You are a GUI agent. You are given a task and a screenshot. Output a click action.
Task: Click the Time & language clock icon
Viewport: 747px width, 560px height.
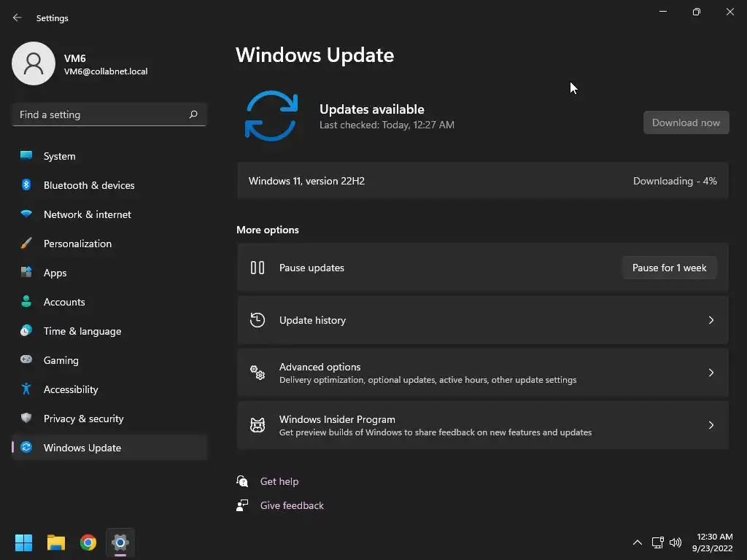[26, 330]
